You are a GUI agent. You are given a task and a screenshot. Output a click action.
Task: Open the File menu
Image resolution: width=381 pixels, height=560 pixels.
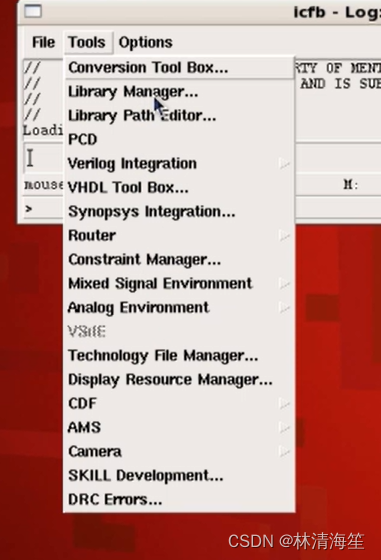click(x=43, y=42)
